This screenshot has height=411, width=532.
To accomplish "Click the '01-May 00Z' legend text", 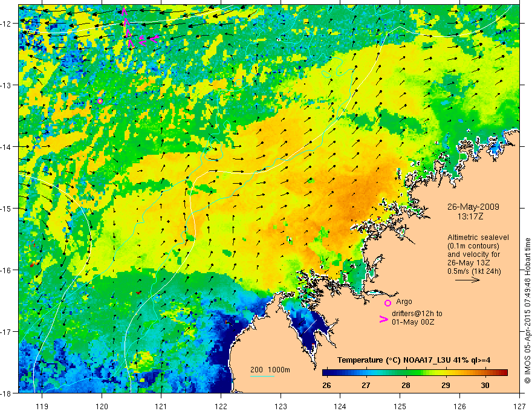I will coord(413,322).
